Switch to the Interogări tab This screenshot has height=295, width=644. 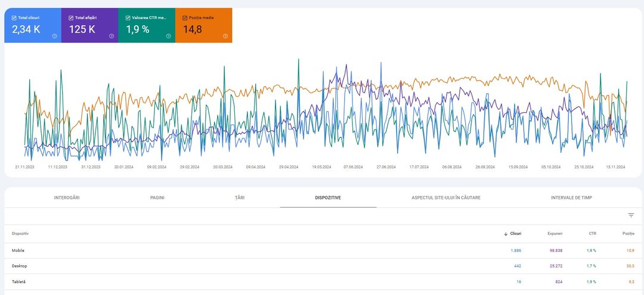[66, 197]
